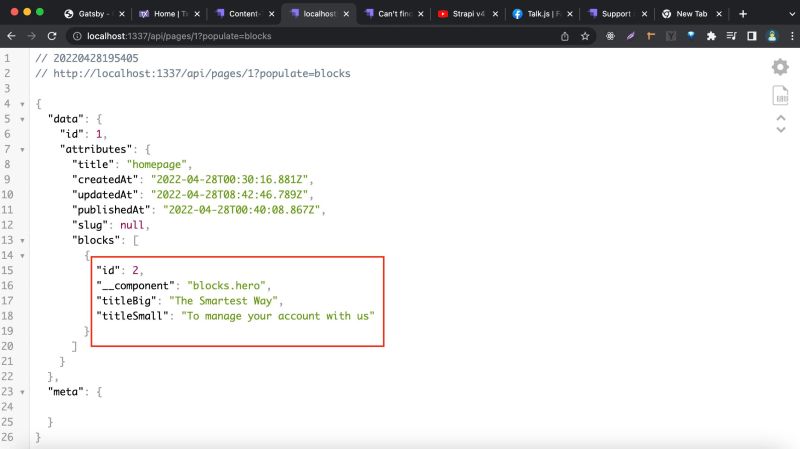Collapse the "data" object on line 5
The height and width of the screenshot is (449, 800).
[x=22, y=119]
